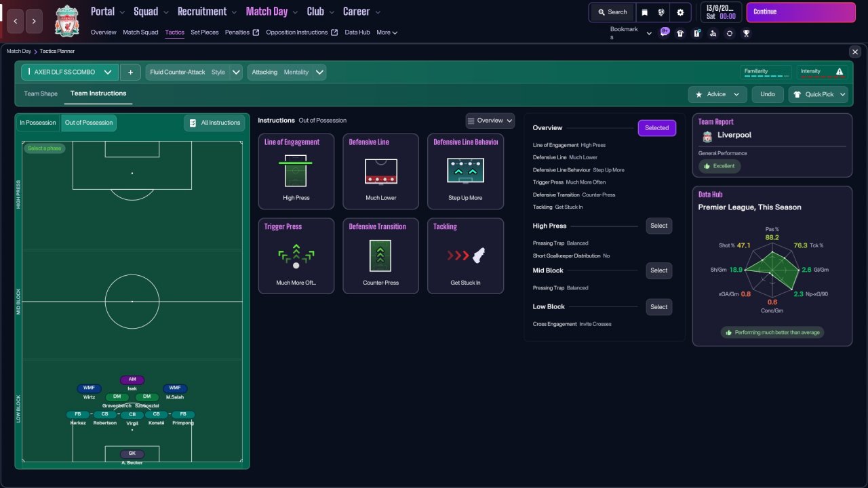The height and width of the screenshot is (488, 868).
Task: Click the tactics board shortcut icon
Action: coord(696,33)
